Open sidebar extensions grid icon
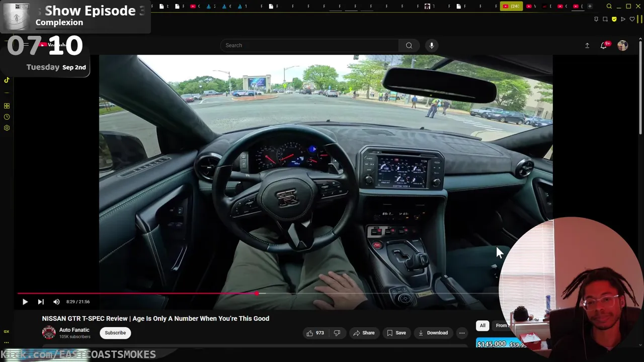644x362 pixels. [x=7, y=106]
